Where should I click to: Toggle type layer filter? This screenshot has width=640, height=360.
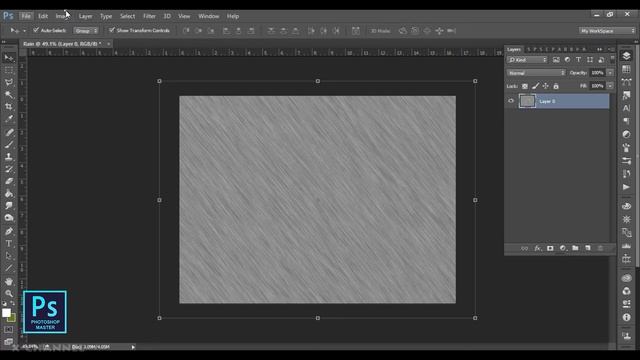tap(578, 60)
